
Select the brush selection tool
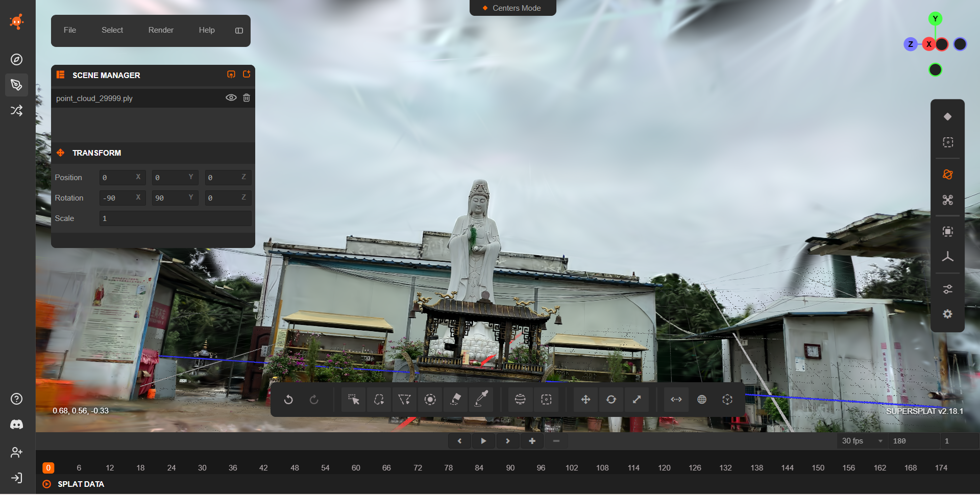[x=430, y=400]
